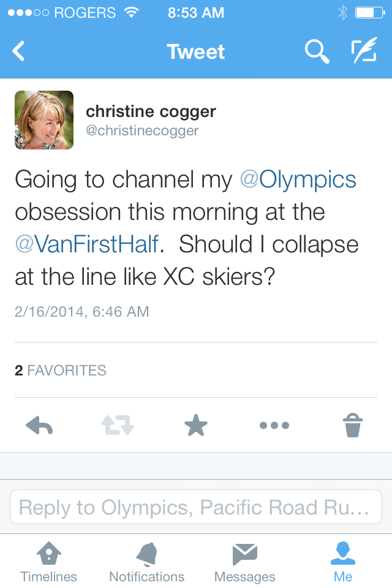The width and height of the screenshot is (392, 588).
Task: Delete tweet using trash icon
Action: click(x=352, y=425)
